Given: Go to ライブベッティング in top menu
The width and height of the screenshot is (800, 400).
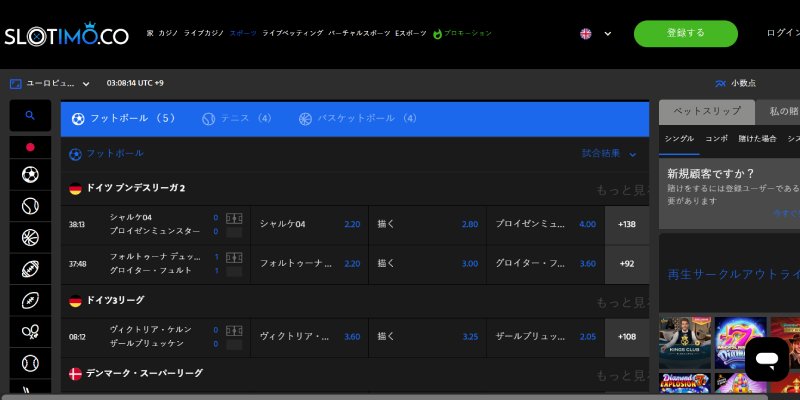Looking at the screenshot, I should click(293, 33).
